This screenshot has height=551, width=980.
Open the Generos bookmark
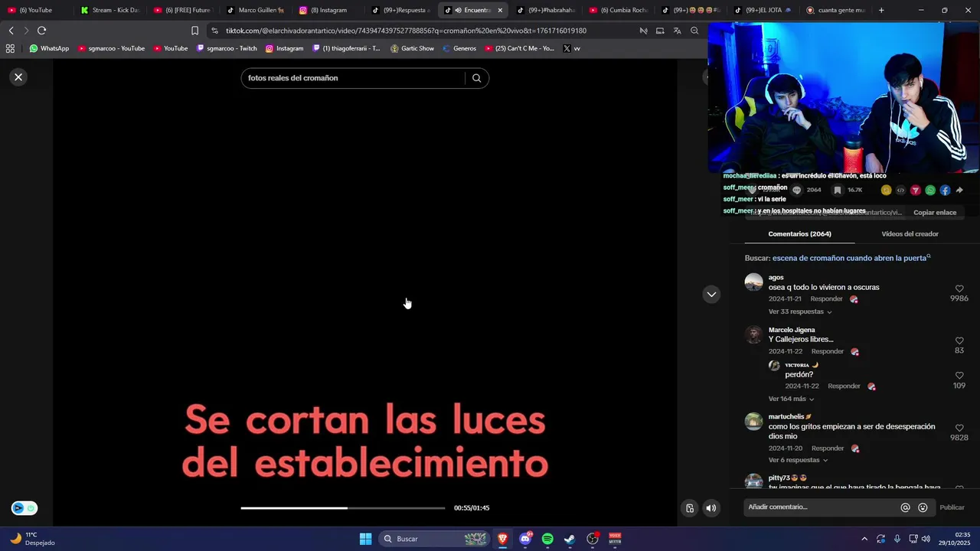pos(459,48)
